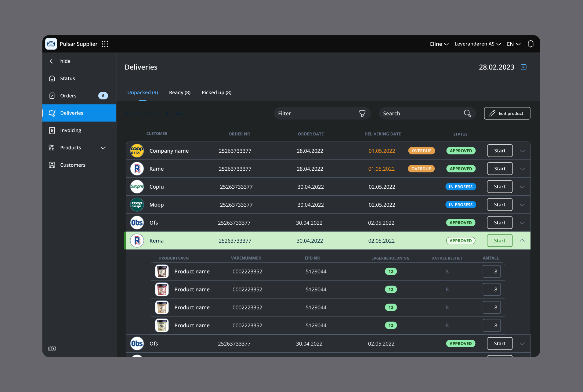Collapse the sidebar using hide arrow
583x392 pixels.
[x=52, y=61]
